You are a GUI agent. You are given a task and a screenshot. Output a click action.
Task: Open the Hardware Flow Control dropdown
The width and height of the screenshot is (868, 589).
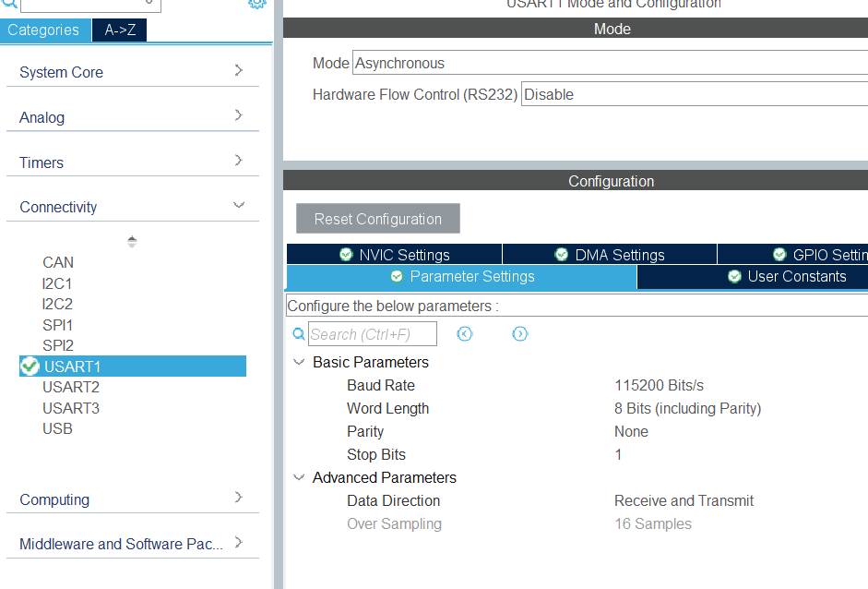coord(692,94)
